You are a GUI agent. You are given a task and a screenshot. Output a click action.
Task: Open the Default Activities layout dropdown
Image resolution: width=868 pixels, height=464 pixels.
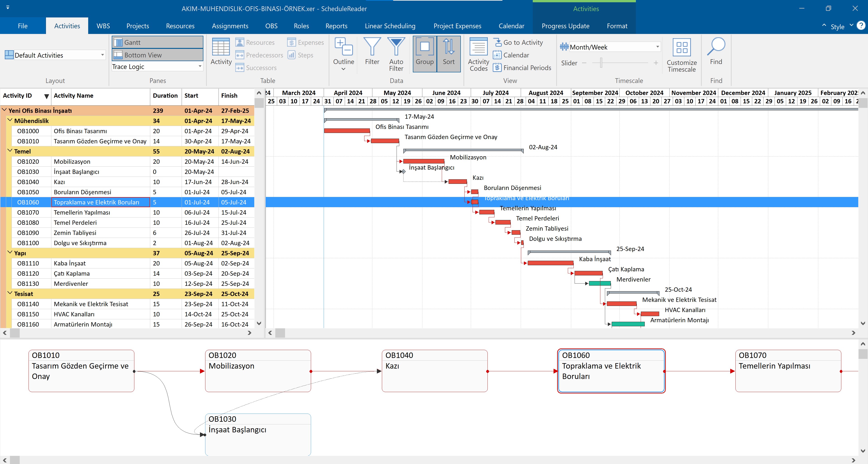point(102,54)
